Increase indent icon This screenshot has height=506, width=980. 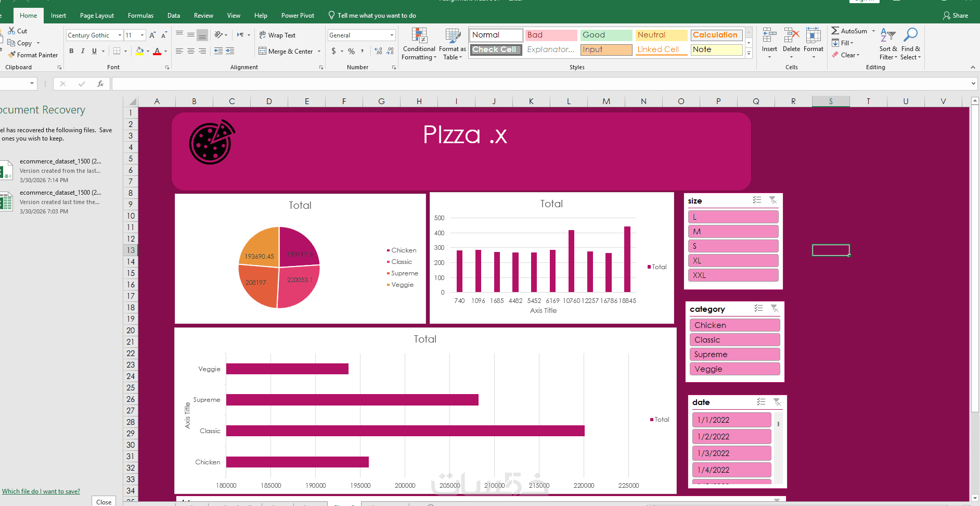coord(230,51)
